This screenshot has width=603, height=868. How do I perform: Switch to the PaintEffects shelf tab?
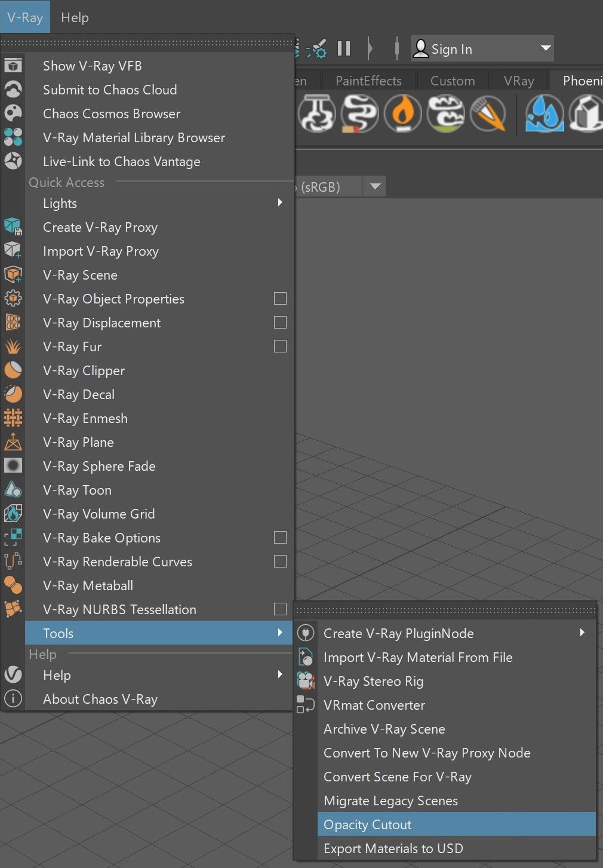click(x=368, y=81)
